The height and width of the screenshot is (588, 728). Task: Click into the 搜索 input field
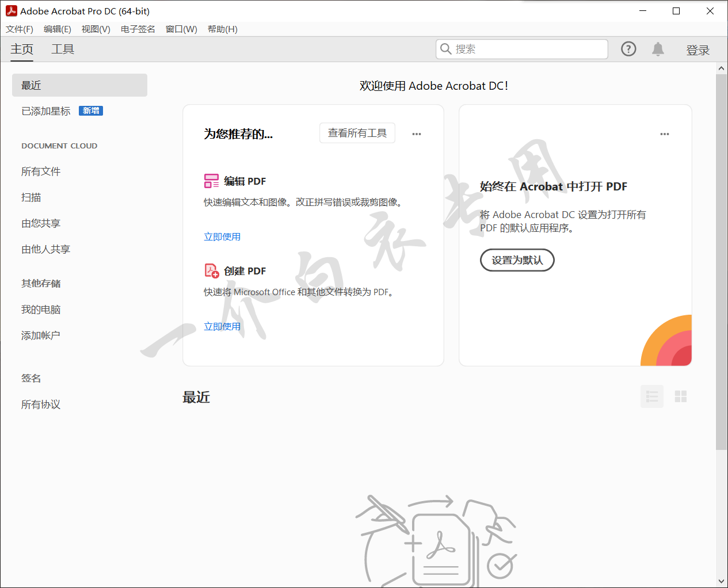point(522,49)
